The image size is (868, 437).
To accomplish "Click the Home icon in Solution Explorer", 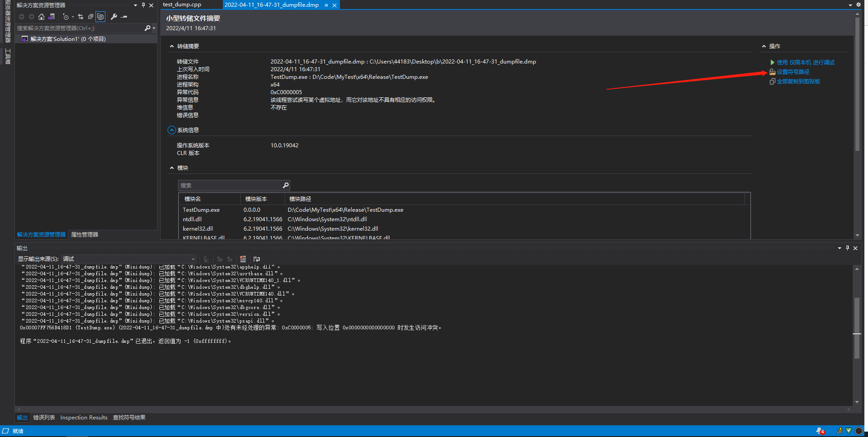I will (x=41, y=17).
